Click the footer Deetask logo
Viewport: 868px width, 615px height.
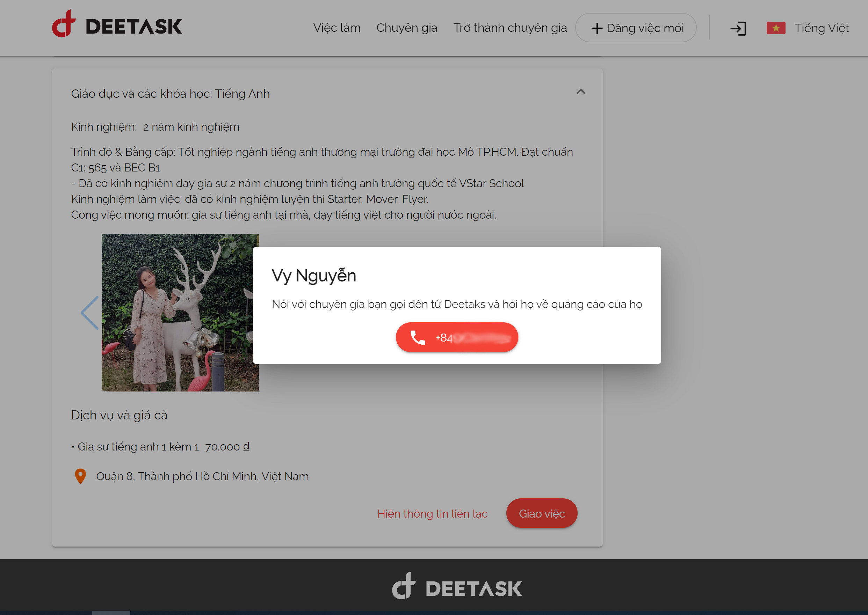[x=457, y=587]
